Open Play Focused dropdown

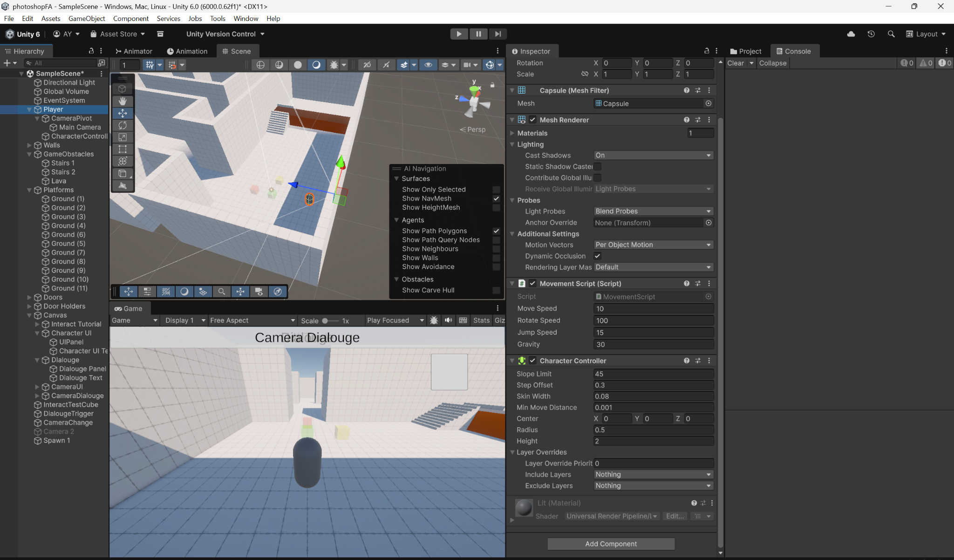[395, 320]
